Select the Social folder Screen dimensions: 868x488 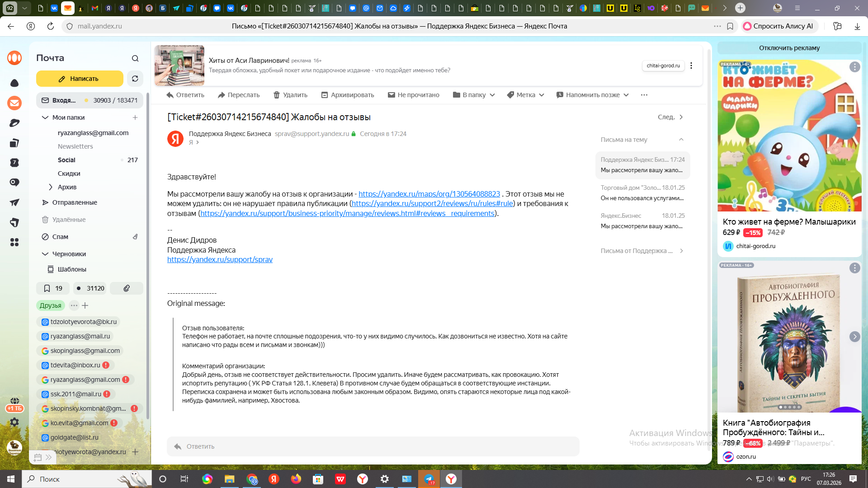pos(66,160)
